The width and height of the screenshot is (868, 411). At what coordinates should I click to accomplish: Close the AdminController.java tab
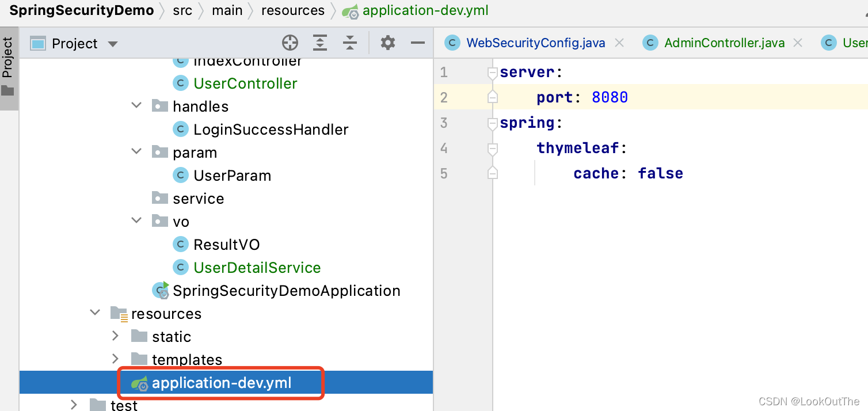(x=798, y=43)
